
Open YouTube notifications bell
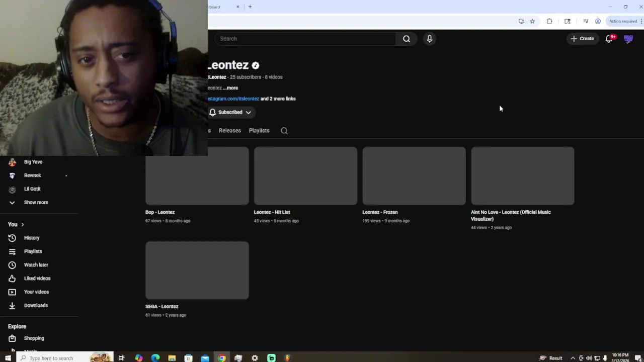pyautogui.click(x=609, y=39)
